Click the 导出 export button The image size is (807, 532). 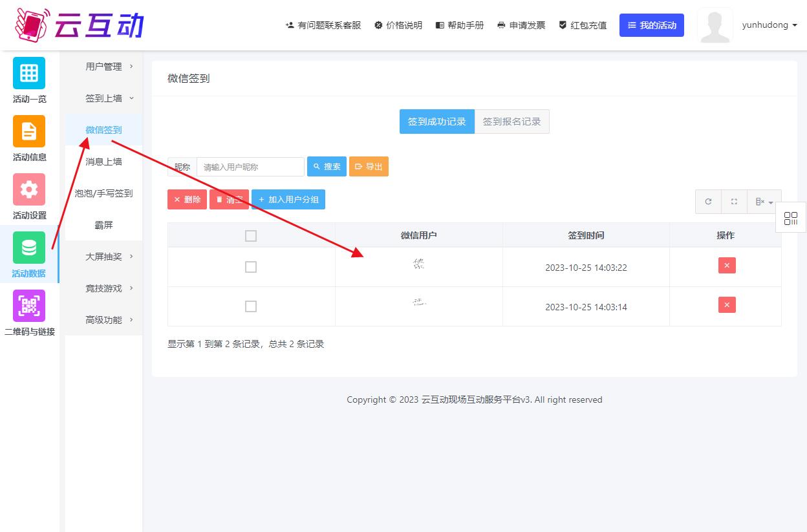click(369, 167)
